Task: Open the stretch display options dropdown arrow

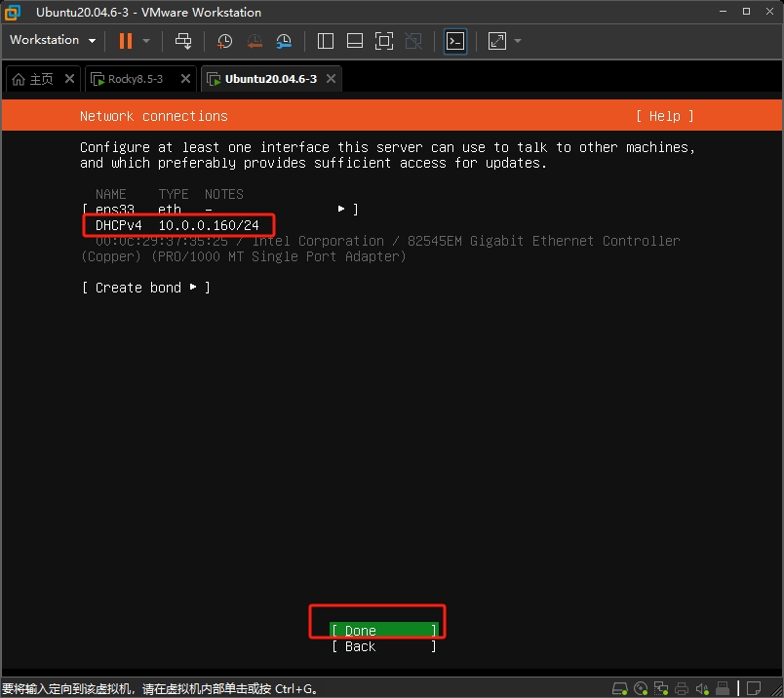Action: click(518, 41)
